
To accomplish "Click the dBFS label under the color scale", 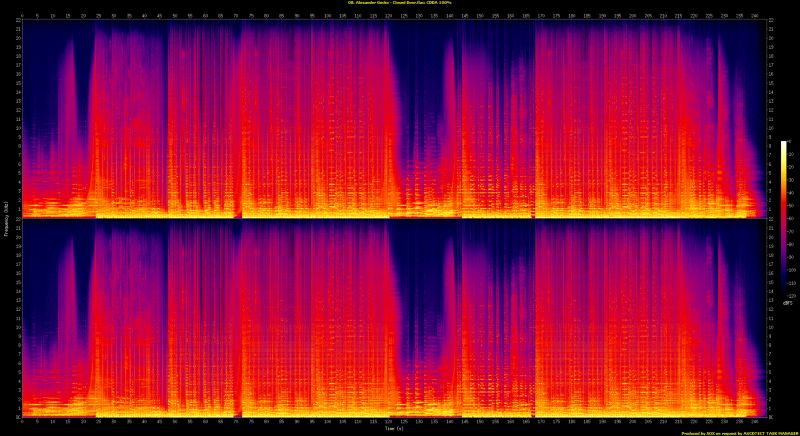I will point(788,304).
